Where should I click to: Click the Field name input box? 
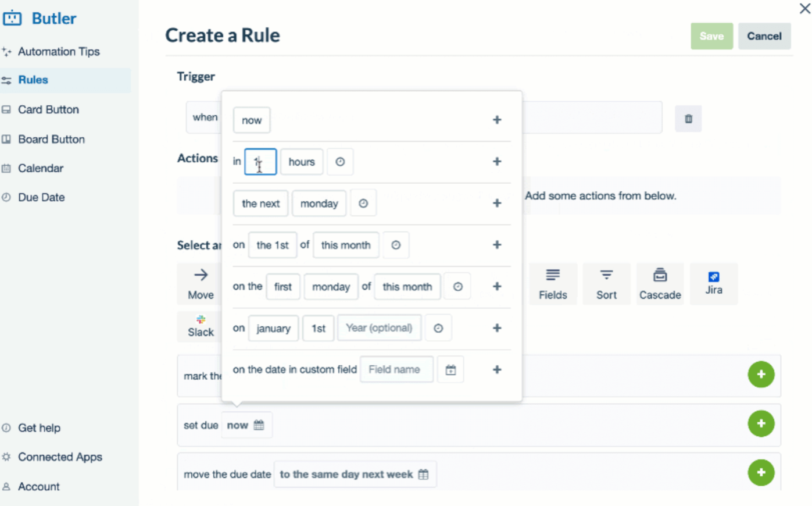coord(396,369)
